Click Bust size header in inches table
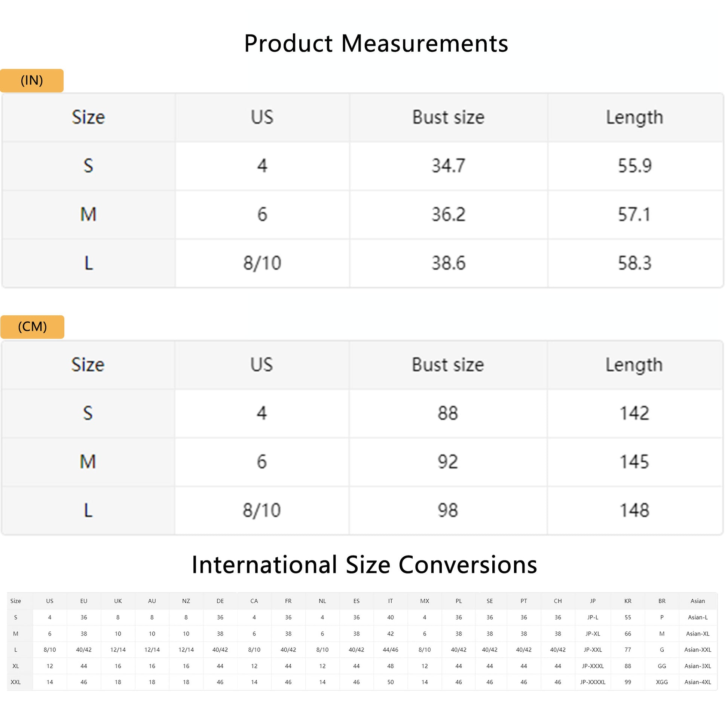Screen dimensions: 728x728 [448, 117]
